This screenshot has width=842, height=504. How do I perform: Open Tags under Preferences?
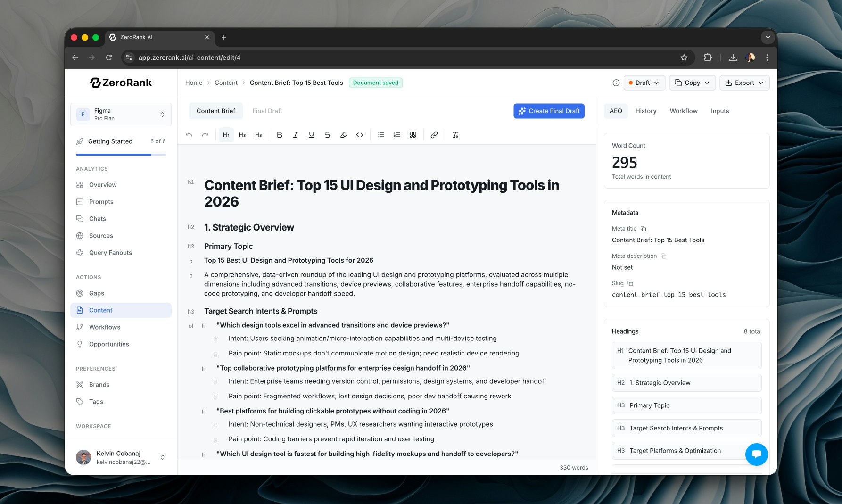(121, 402)
